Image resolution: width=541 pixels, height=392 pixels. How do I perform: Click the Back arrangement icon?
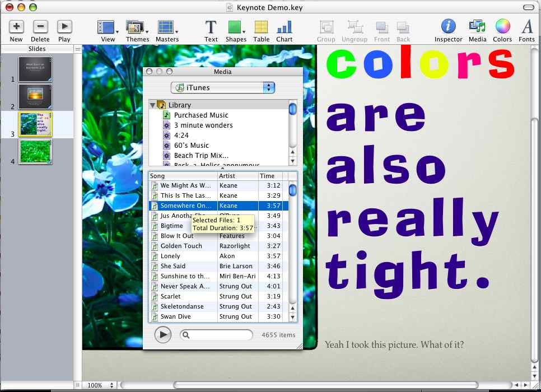pos(403,27)
